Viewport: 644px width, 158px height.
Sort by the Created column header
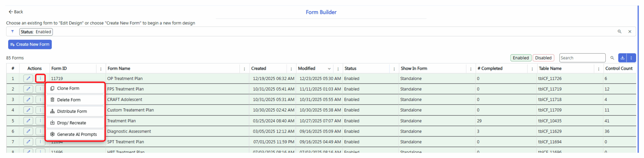(259, 68)
